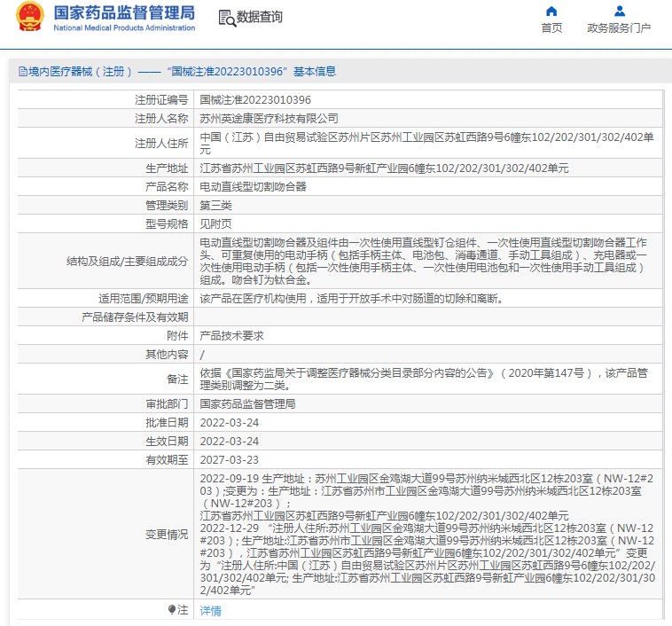Click the 结构及组成/主要组成成分 label
The image size is (672, 626).
point(128,261)
